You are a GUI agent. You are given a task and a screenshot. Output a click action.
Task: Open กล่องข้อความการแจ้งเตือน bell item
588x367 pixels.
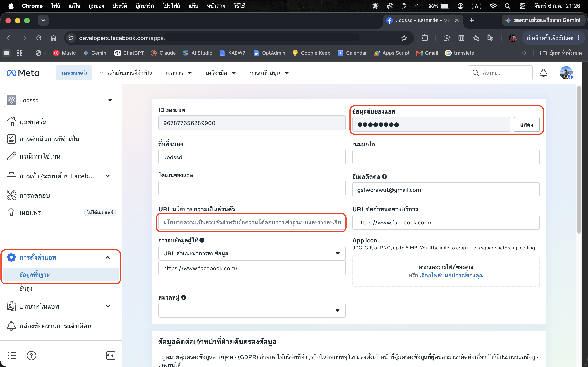point(49,326)
